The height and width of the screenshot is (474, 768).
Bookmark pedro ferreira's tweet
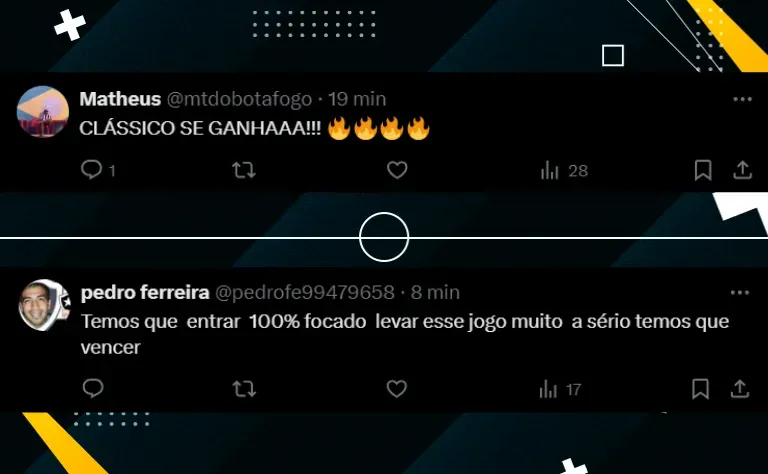700,389
